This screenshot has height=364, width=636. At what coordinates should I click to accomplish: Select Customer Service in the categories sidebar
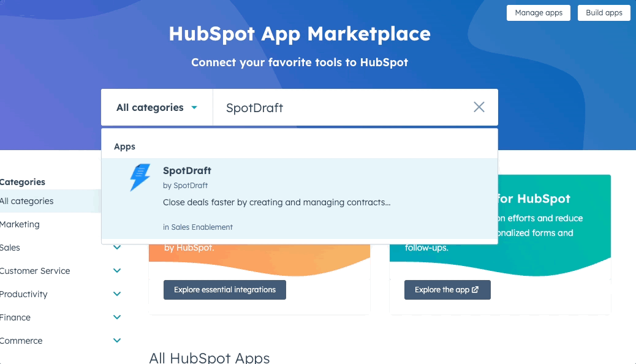pos(35,271)
